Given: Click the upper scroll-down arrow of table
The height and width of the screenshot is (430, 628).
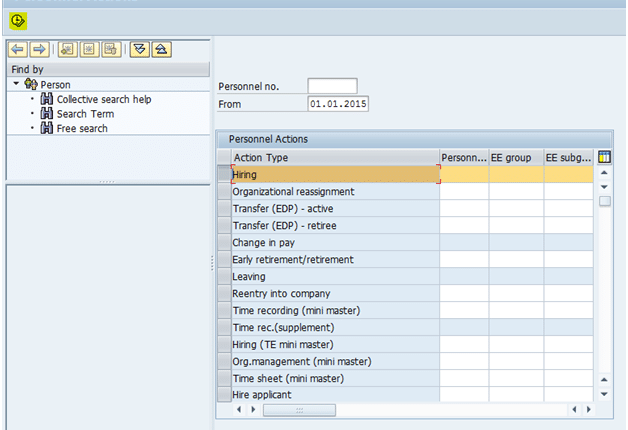Looking at the screenshot, I should 604,187.
